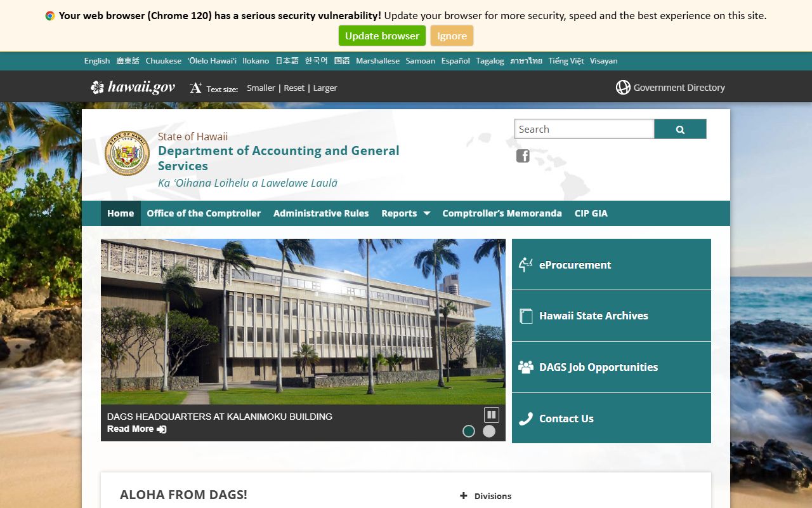This screenshot has height=508, width=812.
Task: Click the Kalanimoku Building slideshow image
Action: (303, 321)
